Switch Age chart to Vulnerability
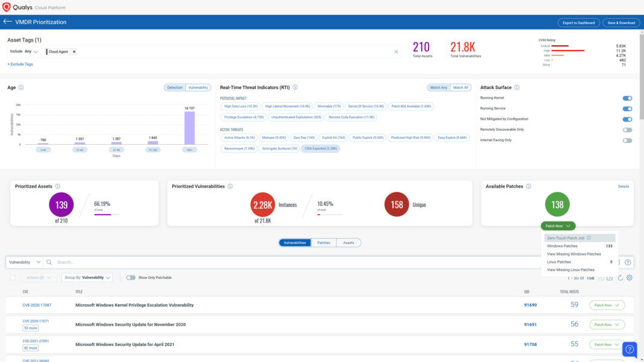Screen dimensions: 644x362 198,87
